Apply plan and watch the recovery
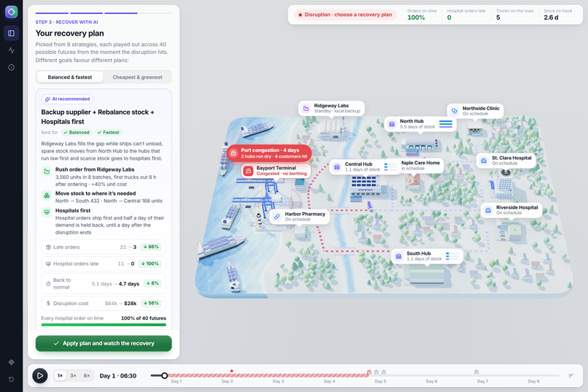588x392 pixels. [x=104, y=343]
